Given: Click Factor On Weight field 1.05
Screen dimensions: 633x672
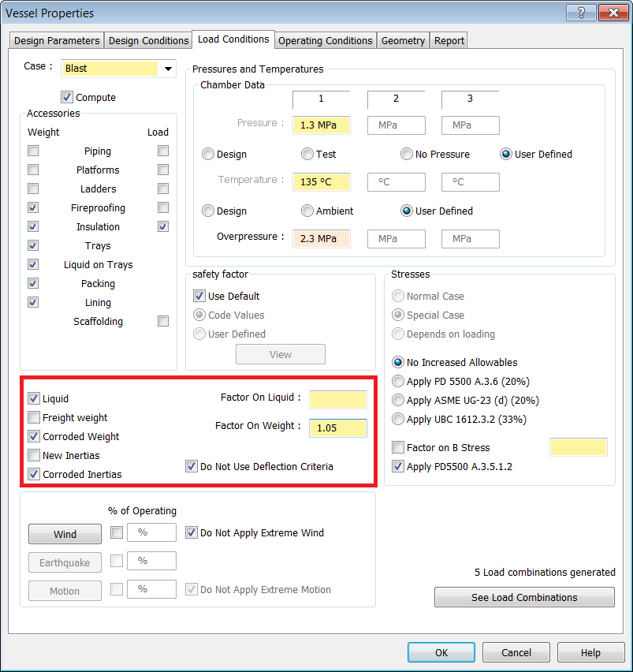Looking at the screenshot, I should click(338, 428).
